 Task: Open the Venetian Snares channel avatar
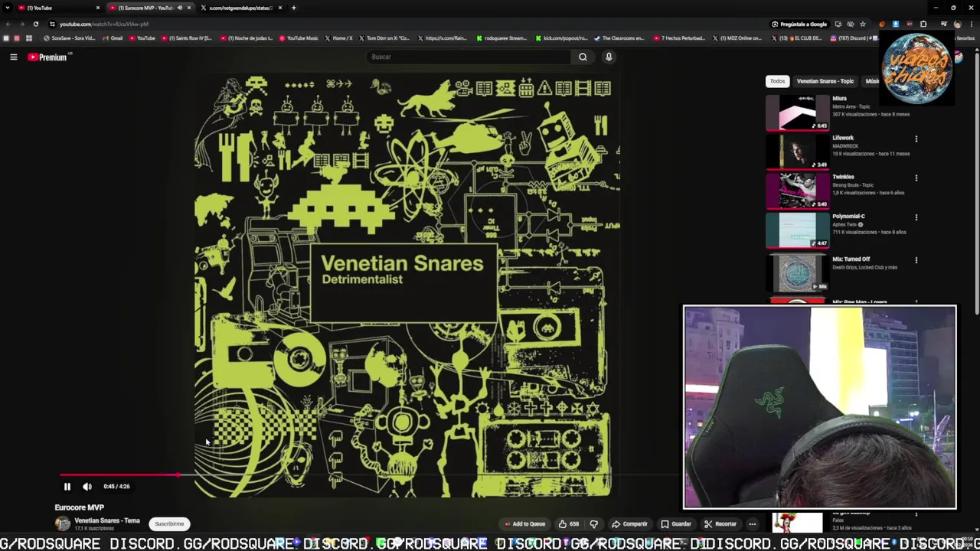click(62, 523)
